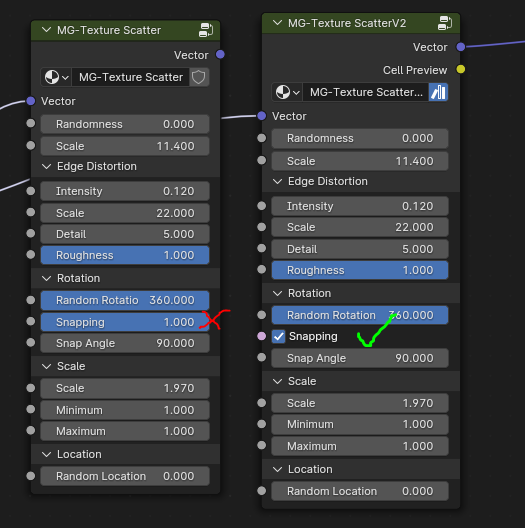This screenshot has height=528, width=525.
Task: Open node tree browse menu in MG-Texture Scatter
Action: pyautogui.click(x=56, y=77)
